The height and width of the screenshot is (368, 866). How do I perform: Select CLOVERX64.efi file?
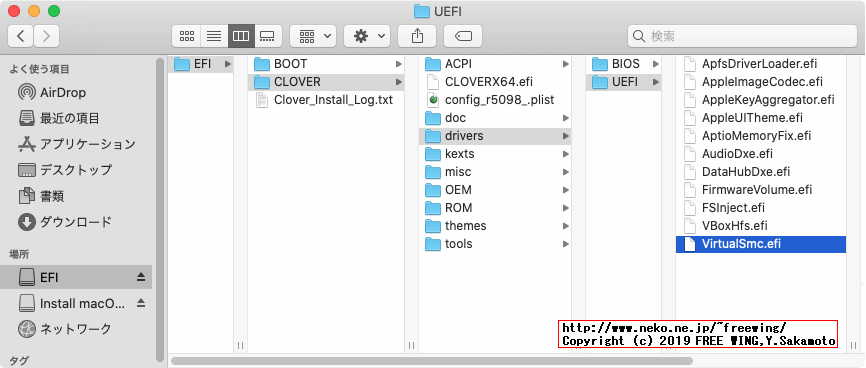point(495,82)
